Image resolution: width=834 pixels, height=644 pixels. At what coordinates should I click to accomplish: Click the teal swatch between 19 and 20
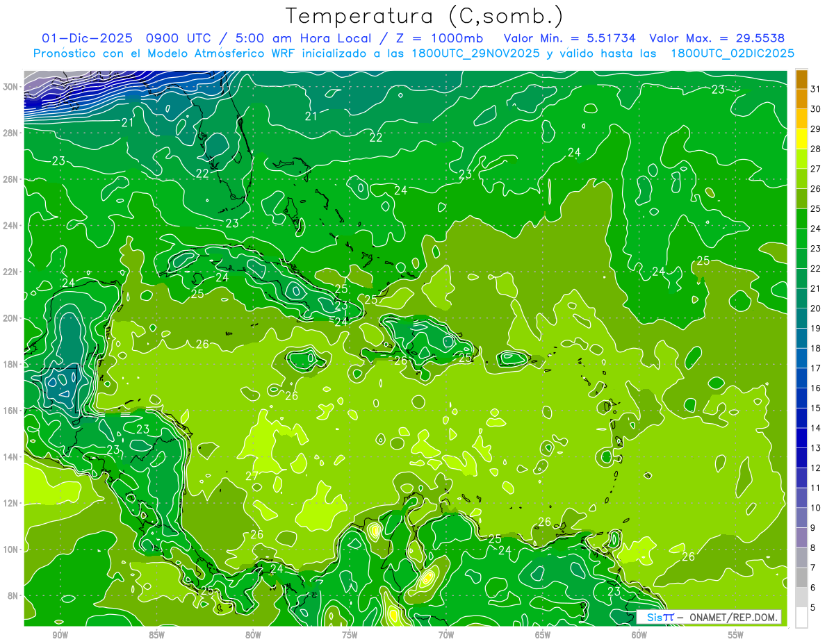[801, 318]
